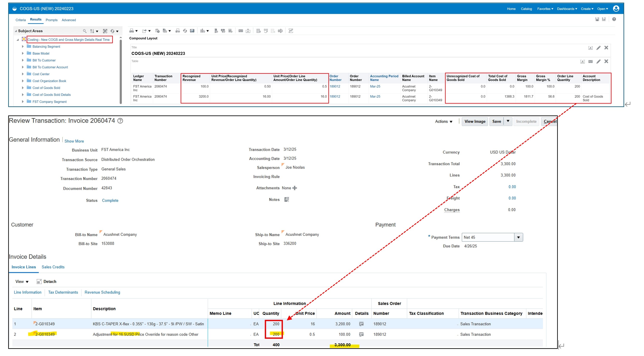Expand the Balancing Segment folder

click(22, 47)
